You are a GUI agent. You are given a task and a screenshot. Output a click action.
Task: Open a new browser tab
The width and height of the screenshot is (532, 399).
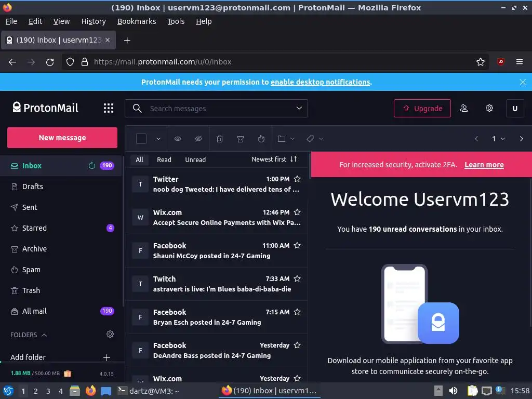coord(127,41)
